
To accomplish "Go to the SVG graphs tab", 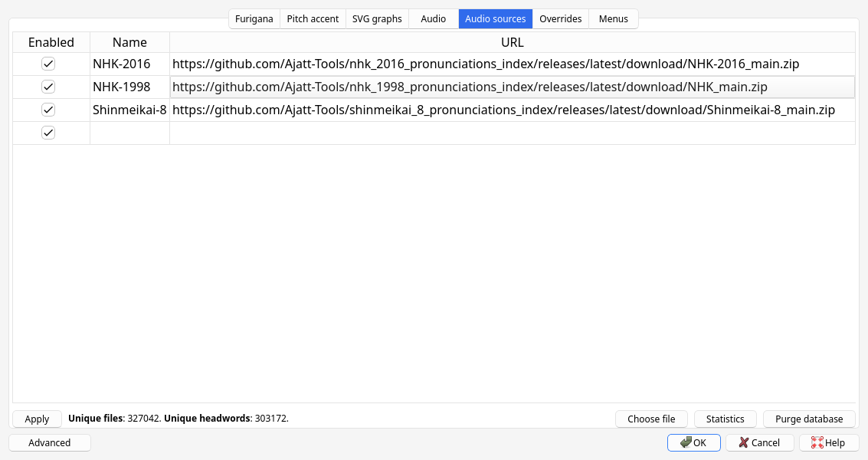I will [377, 18].
